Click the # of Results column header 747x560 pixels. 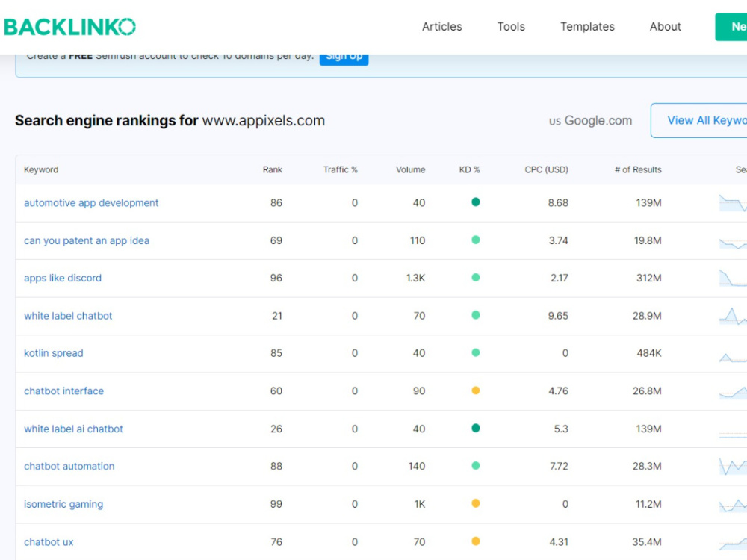pyautogui.click(x=637, y=169)
